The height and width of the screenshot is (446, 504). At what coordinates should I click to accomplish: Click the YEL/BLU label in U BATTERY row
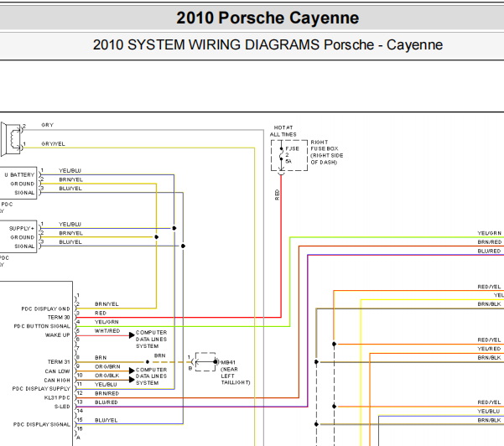tap(70, 171)
